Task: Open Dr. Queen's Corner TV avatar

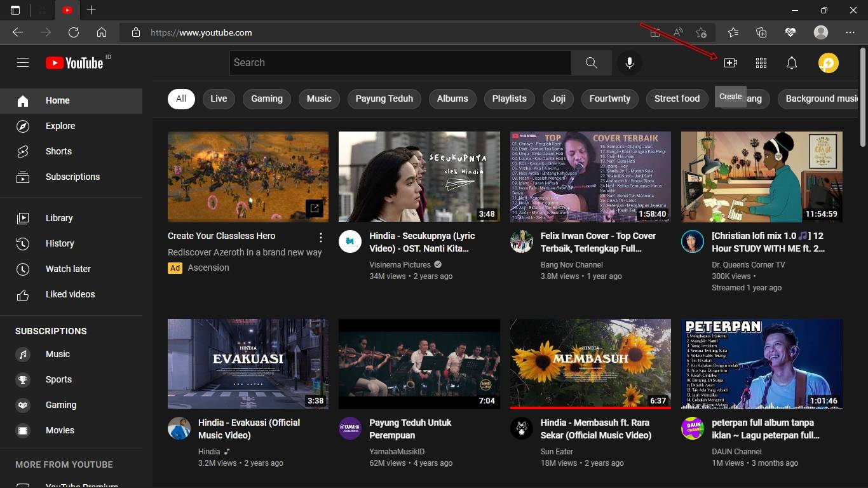Action: pyautogui.click(x=693, y=241)
